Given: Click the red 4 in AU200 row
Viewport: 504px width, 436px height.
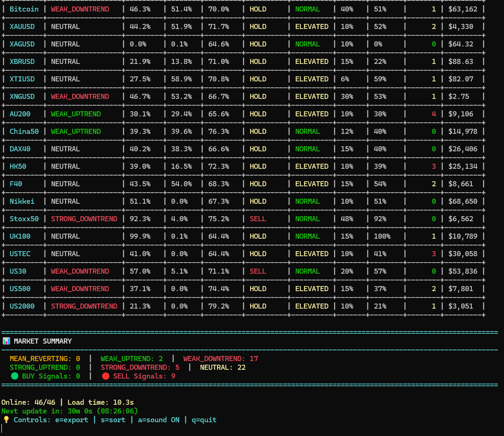Looking at the screenshot, I should pyautogui.click(x=434, y=114).
